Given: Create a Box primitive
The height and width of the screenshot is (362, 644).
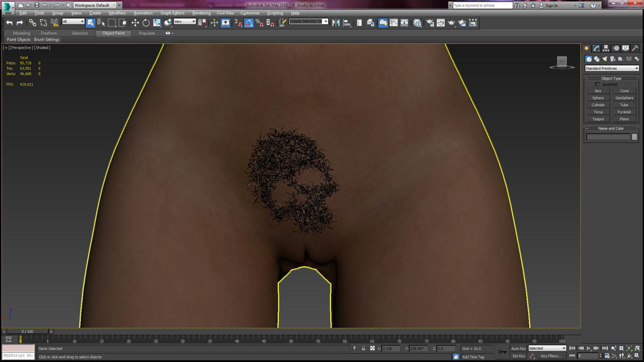Looking at the screenshot, I should [x=598, y=91].
